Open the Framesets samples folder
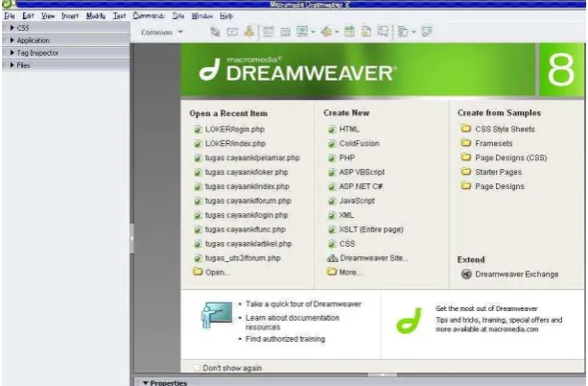 point(493,143)
